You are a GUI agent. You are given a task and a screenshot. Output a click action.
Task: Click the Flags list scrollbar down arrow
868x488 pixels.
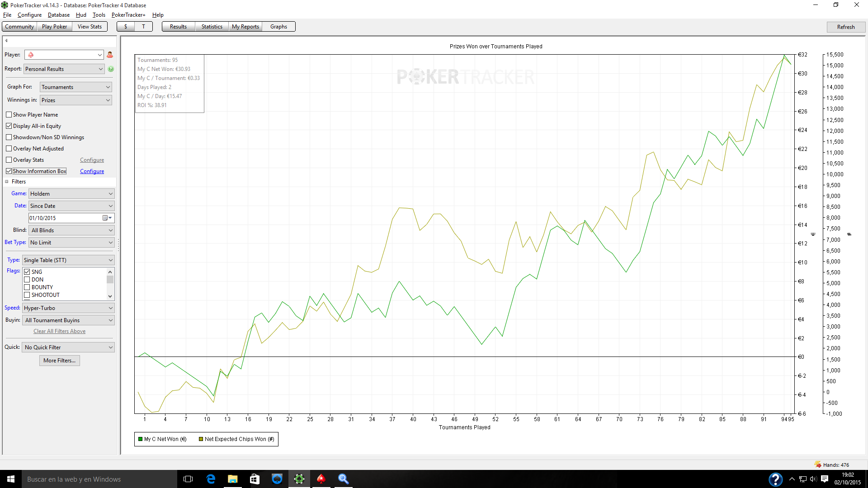coord(110,296)
